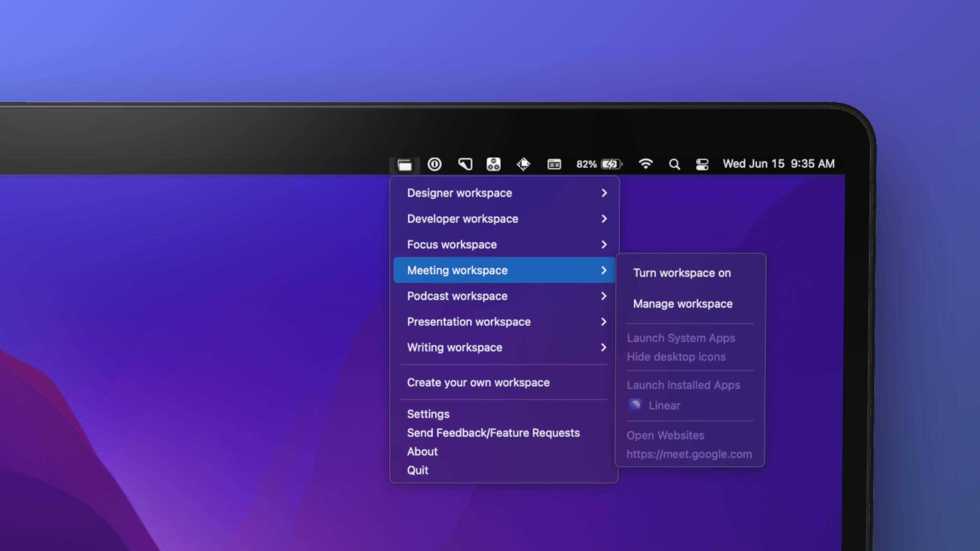The width and height of the screenshot is (980, 551).
Task: Expand the Developer workspace submenu arrow
Action: click(604, 219)
